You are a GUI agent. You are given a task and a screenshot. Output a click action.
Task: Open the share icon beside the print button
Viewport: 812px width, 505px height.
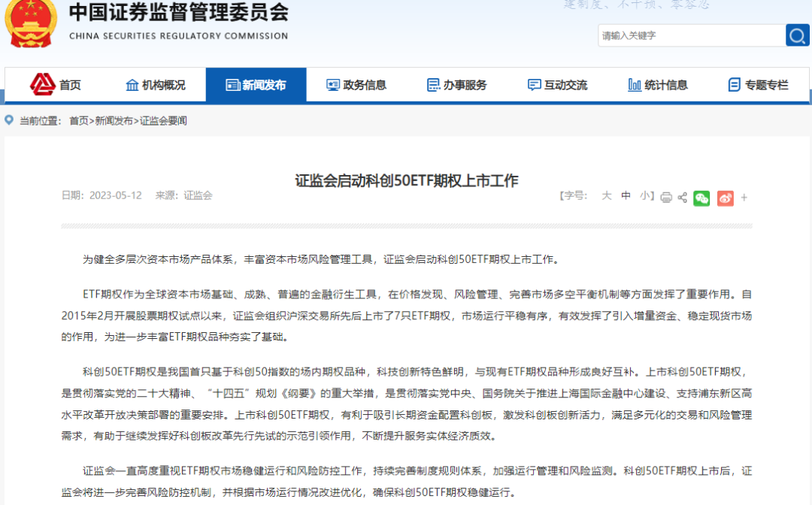click(682, 197)
